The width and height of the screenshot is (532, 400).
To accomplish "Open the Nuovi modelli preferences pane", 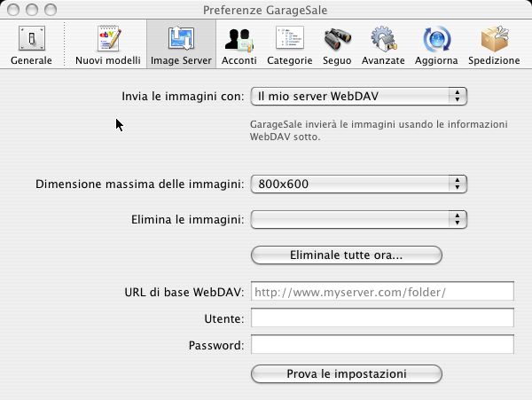I will (108, 45).
